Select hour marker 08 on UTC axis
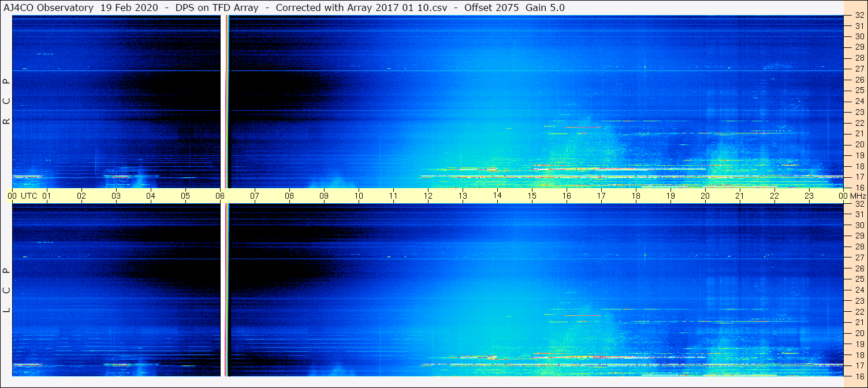Image resolution: width=868 pixels, height=388 pixels. 289,196
